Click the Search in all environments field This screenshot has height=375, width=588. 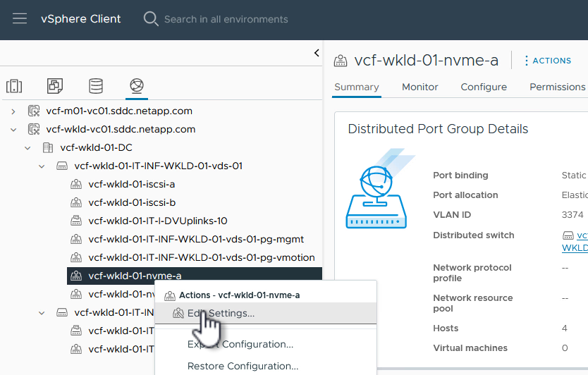pyautogui.click(x=226, y=19)
